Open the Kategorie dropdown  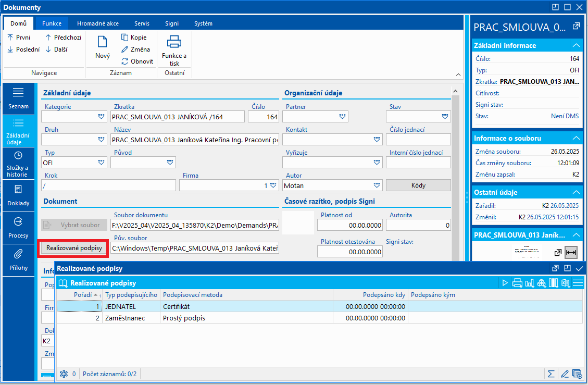click(101, 117)
